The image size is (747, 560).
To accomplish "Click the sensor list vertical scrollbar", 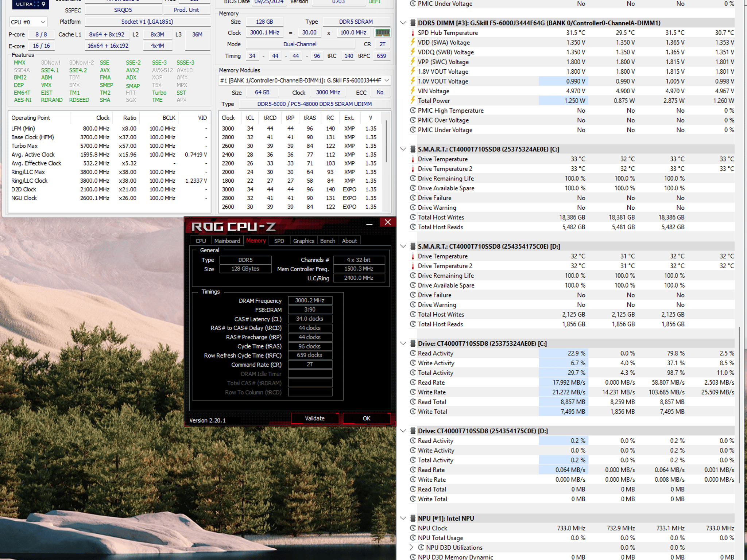I will (x=739, y=405).
